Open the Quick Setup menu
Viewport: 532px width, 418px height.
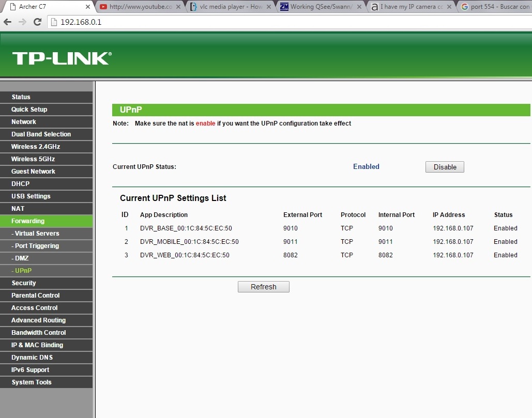[x=46, y=110]
